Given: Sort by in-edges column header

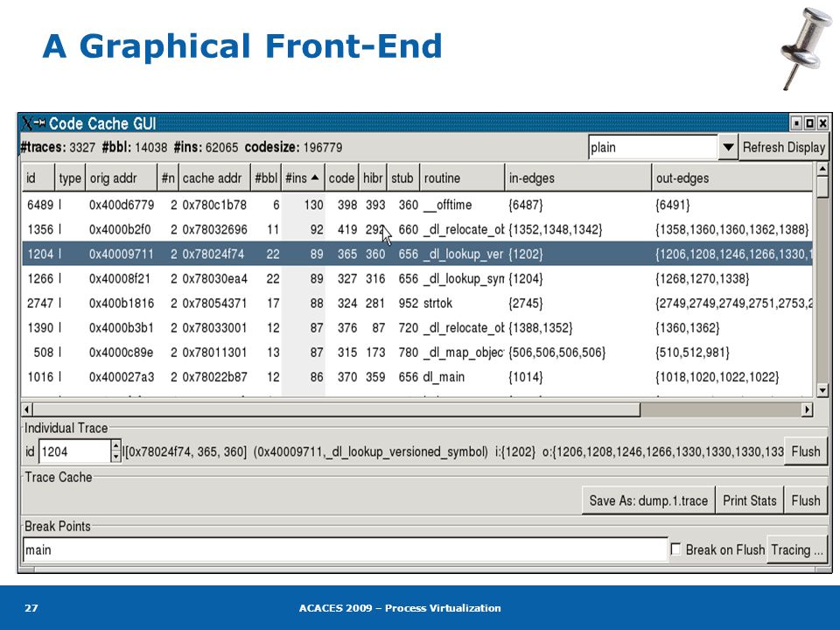Looking at the screenshot, I should click(x=578, y=178).
